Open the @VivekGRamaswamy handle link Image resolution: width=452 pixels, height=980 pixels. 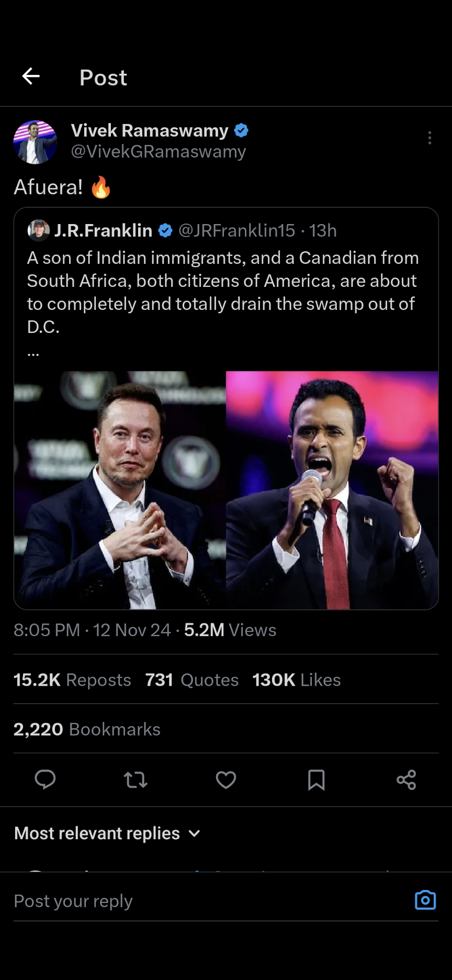tap(159, 151)
